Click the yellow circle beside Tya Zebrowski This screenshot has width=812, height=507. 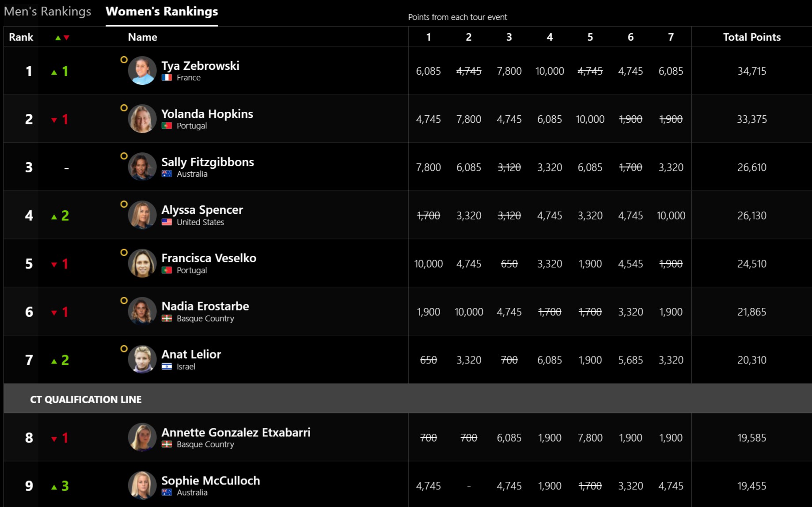point(124,60)
